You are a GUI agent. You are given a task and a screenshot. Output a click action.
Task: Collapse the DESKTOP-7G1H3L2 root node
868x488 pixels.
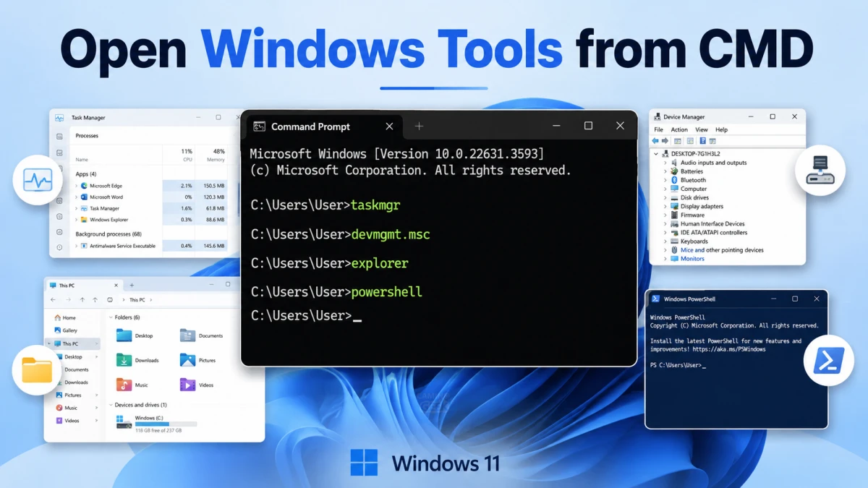656,154
